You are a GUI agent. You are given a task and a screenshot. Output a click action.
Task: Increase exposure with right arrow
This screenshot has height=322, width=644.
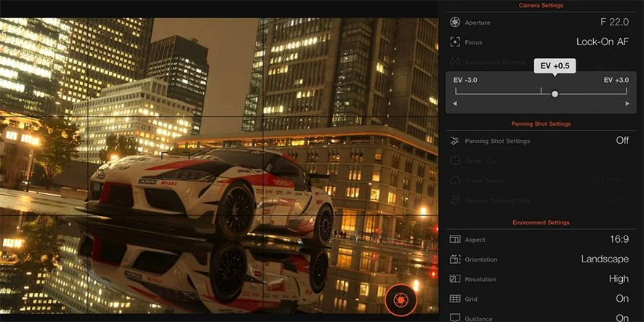coord(627,104)
